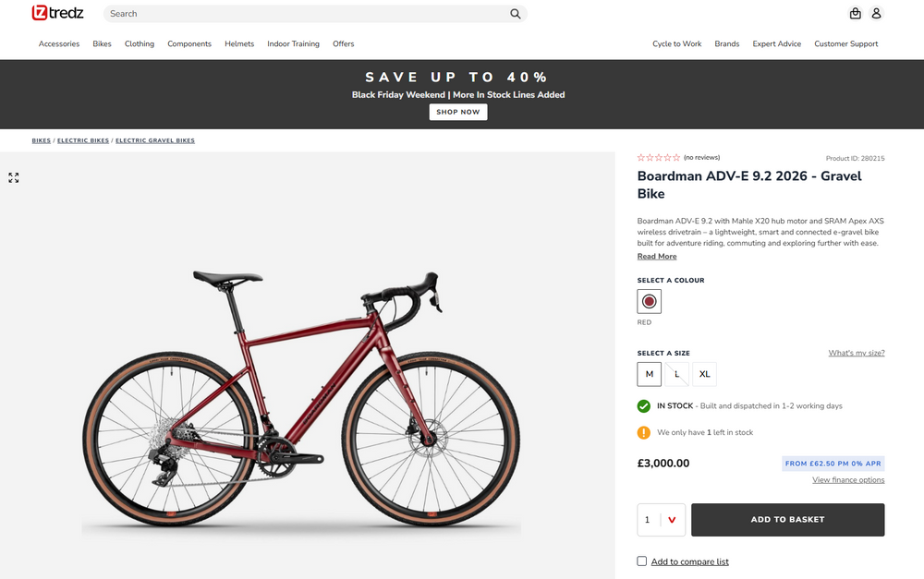
Task: Click the tredz logo
Action: (x=55, y=13)
